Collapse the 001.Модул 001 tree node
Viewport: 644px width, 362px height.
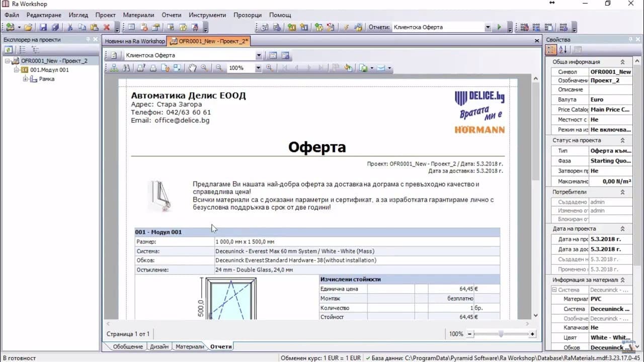tap(16, 70)
